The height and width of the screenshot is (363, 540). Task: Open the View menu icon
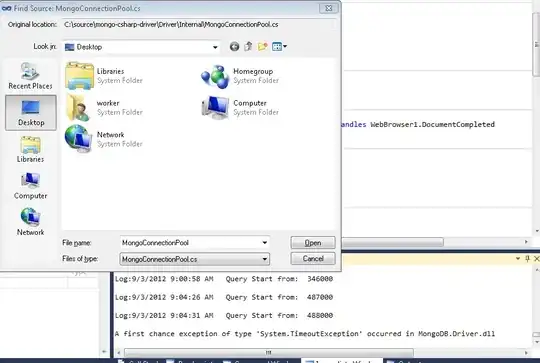279,46
